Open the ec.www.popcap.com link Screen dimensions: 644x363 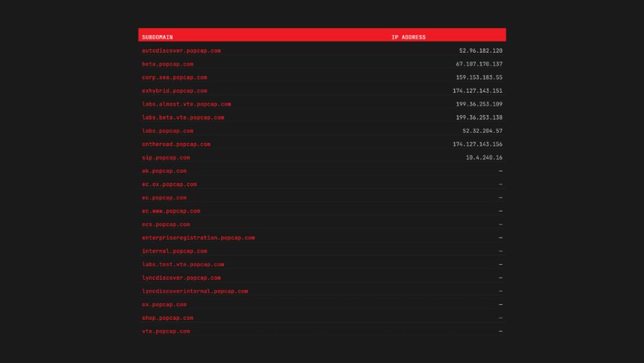[x=171, y=211]
